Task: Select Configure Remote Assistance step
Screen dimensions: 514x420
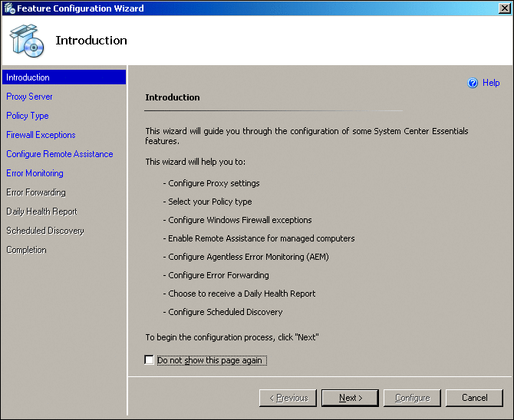Action: tap(59, 154)
